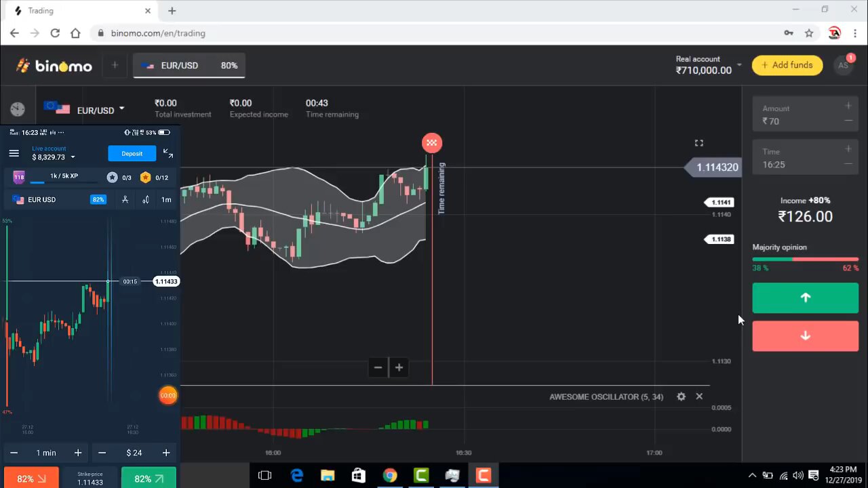Click the 82% payout badge
Viewport: 868px width, 488px height.
98,199
